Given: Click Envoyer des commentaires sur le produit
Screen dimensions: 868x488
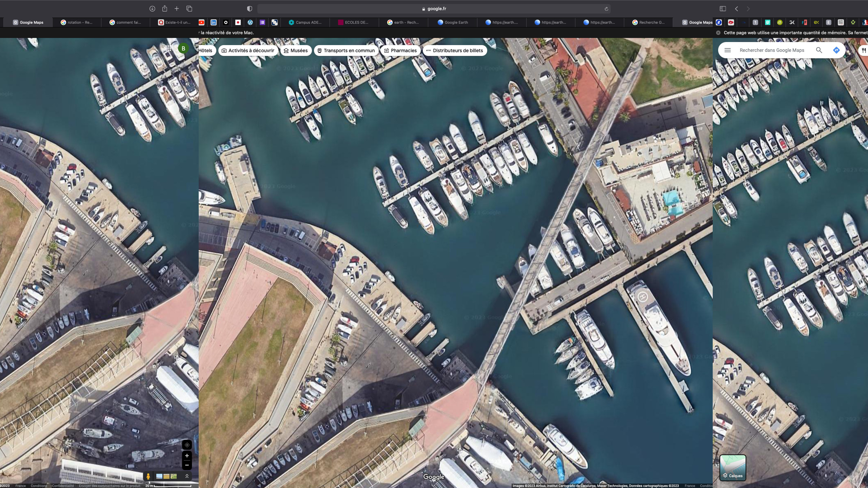Looking at the screenshot, I should click(110, 486).
